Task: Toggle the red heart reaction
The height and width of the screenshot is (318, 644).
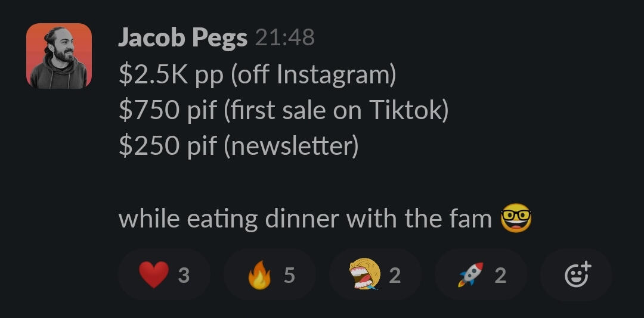Action: click(154, 275)
